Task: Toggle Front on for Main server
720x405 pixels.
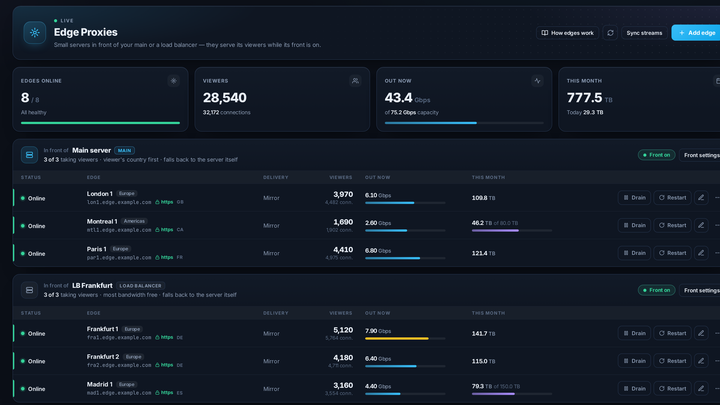Action: click(x=656, y=155)
